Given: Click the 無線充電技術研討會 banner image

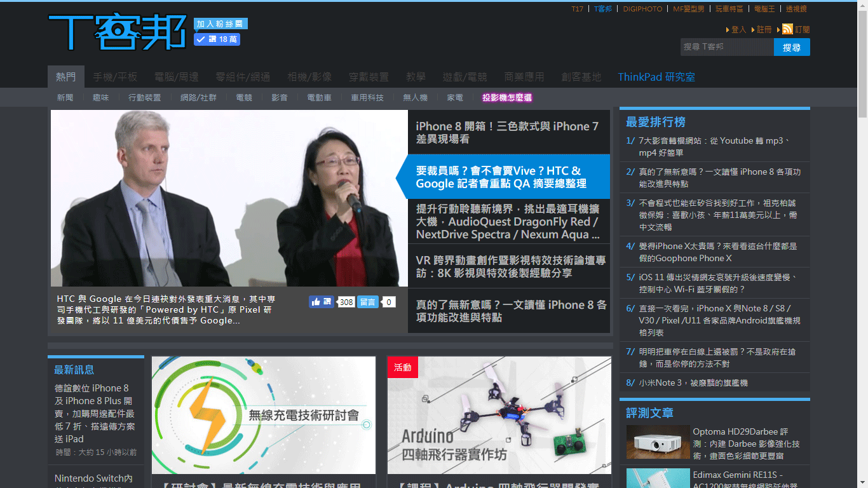Looking at the screenshot, I should pos(264,415).
